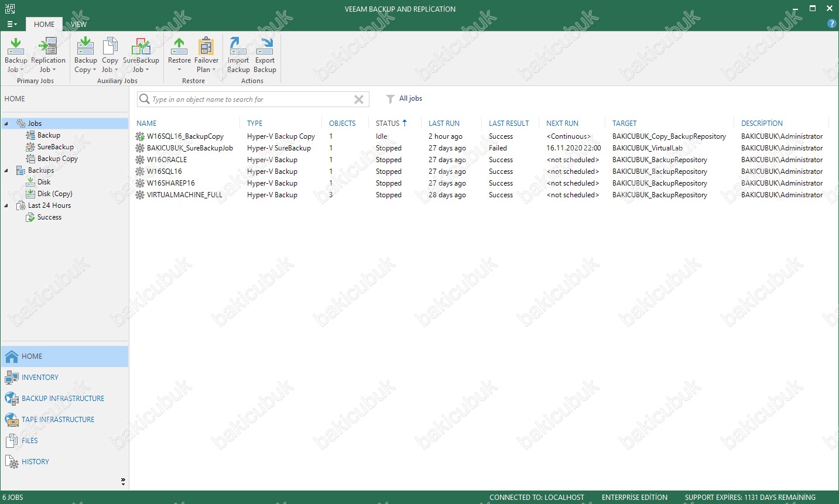Open the Copy Job ribbon button
This screenshot has height=504, width=839.
[x=110, y=55]
